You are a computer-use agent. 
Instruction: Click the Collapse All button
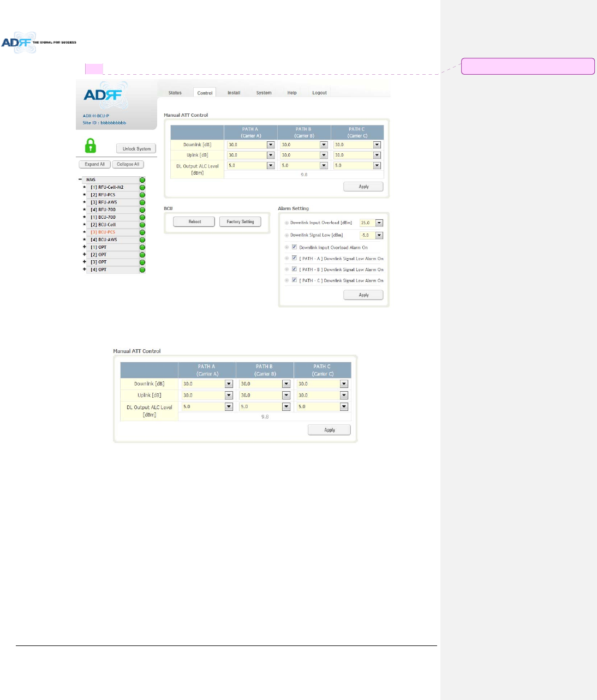point(128,164)
